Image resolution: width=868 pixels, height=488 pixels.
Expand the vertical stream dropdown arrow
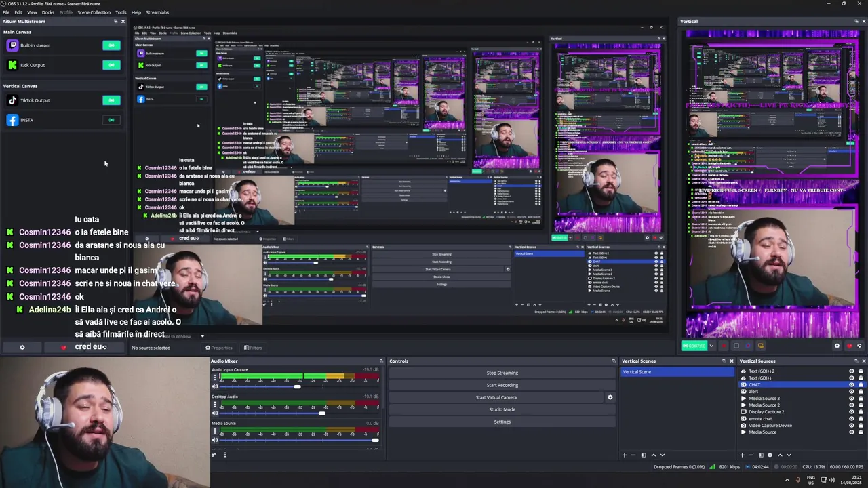(x=711, y=346)
